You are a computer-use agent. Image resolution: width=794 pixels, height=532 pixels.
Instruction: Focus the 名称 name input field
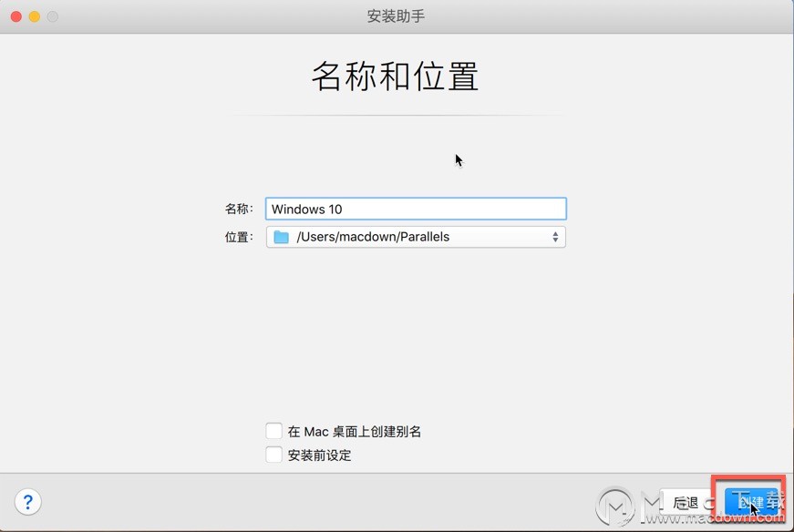point(416,209)
